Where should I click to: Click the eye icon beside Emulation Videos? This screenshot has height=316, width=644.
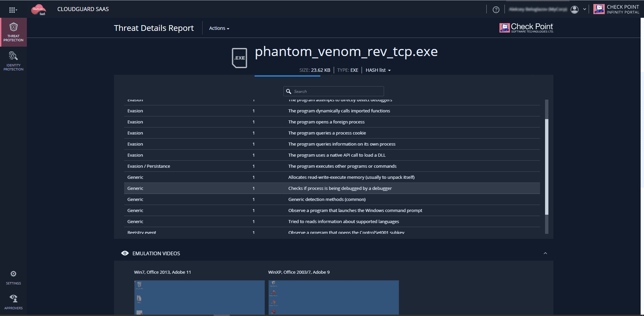click(x=125, y=253)
